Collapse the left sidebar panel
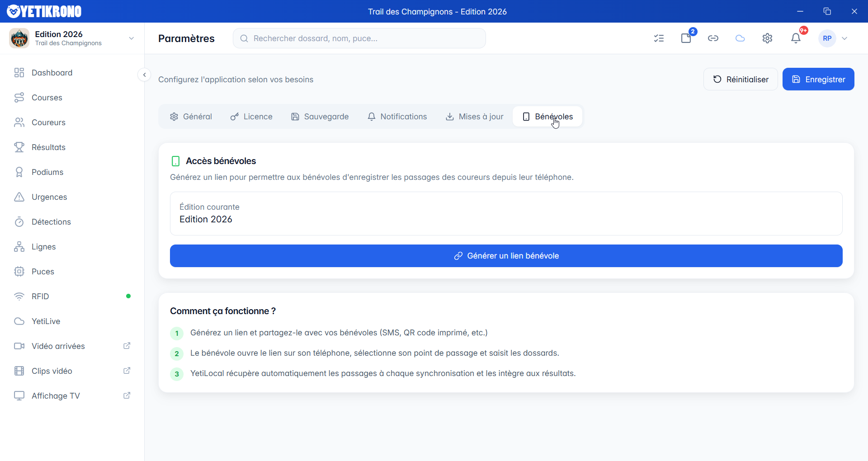Screen dimensions: 868x461 pyautogui.click(x=144, y=75)
